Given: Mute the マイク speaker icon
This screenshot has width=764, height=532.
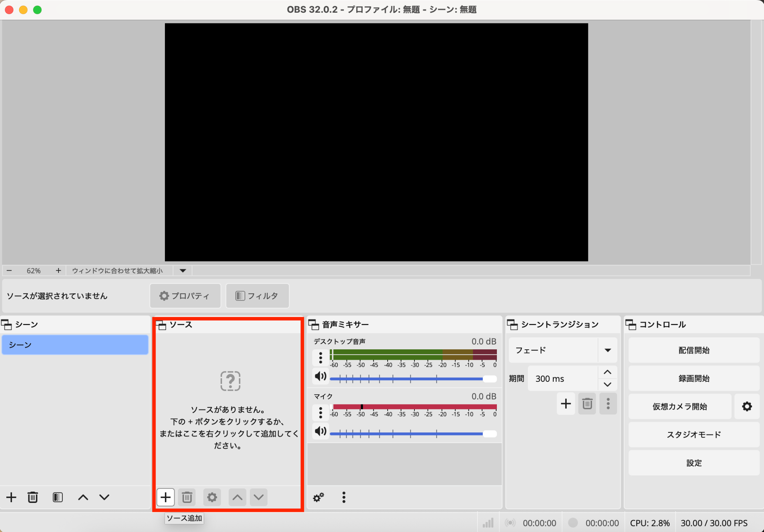Looking at the screenshot, I should click(320, 431).
